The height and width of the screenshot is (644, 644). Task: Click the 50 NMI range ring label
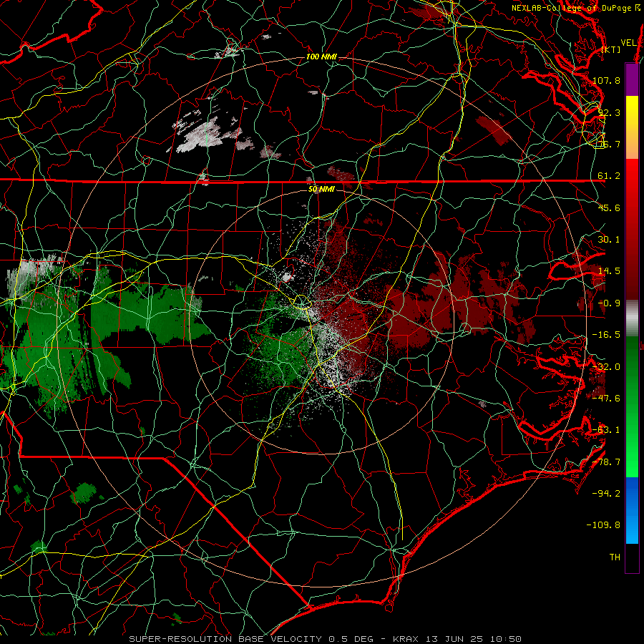tap(321, 189)
